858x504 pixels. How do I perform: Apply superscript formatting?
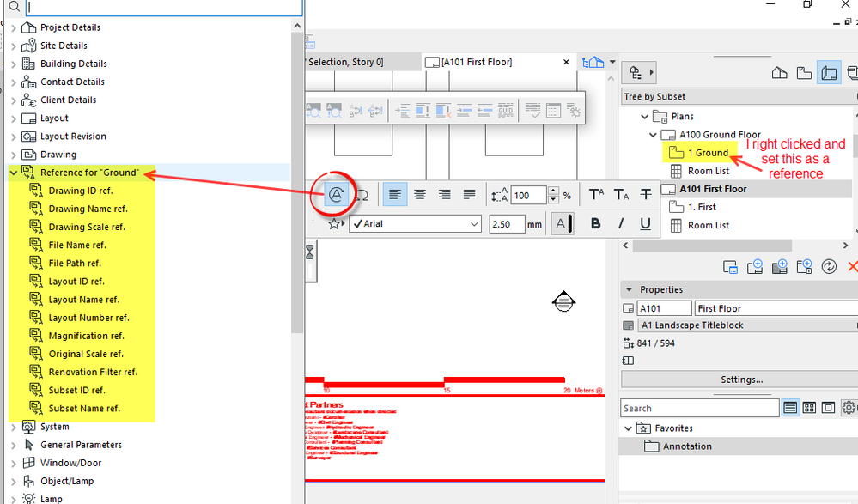(x=596, y=195)
